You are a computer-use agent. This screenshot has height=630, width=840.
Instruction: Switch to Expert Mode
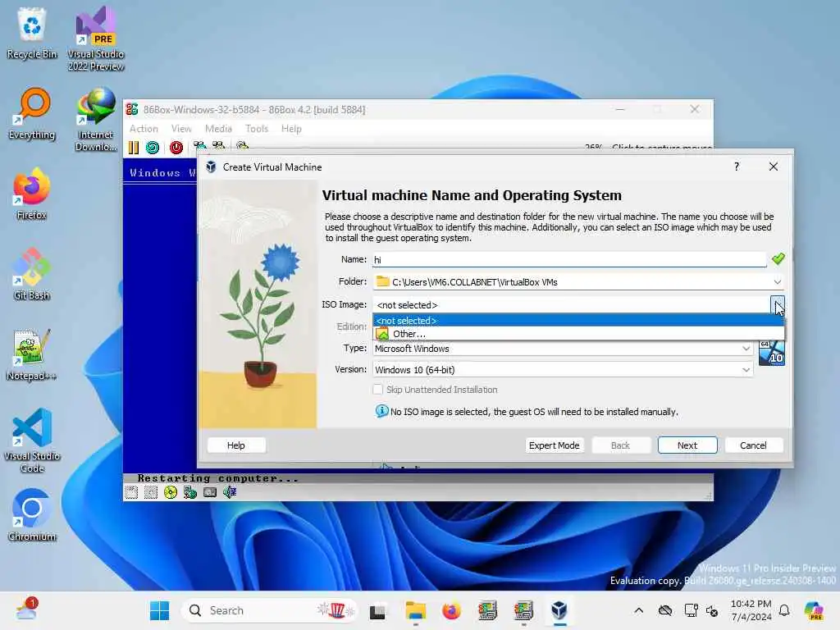[554, 445]
